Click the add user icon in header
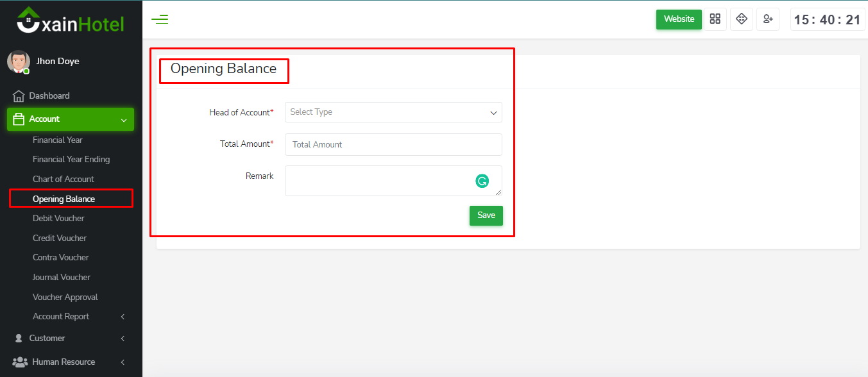 (x=768, y=19)
